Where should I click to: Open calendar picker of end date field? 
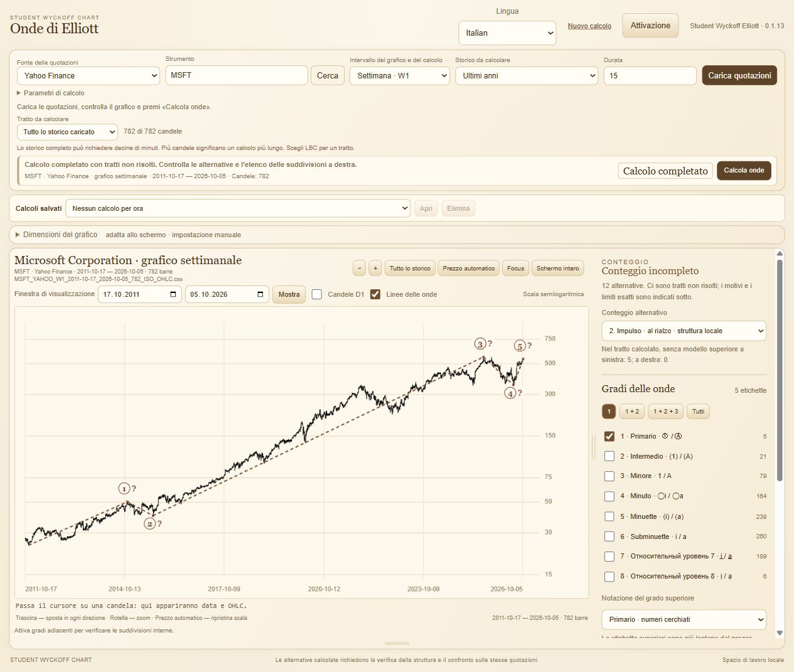click(x=260, y=294)
